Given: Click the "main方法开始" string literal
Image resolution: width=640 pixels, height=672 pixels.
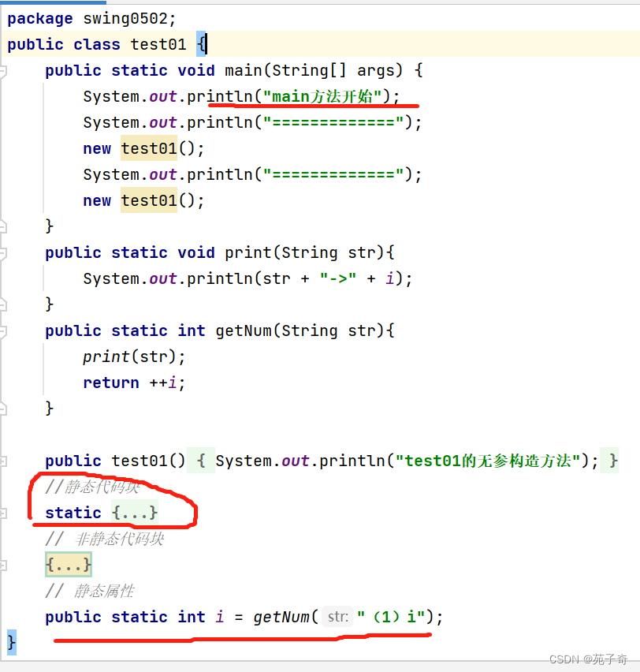Looking at the screenshot, I should pyautogui.click(x=322, y=96).
